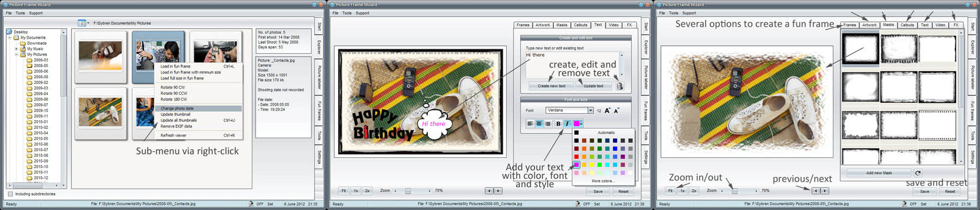
Task: Toggle Bold text formatting
Action: click(x=558, y=123)
